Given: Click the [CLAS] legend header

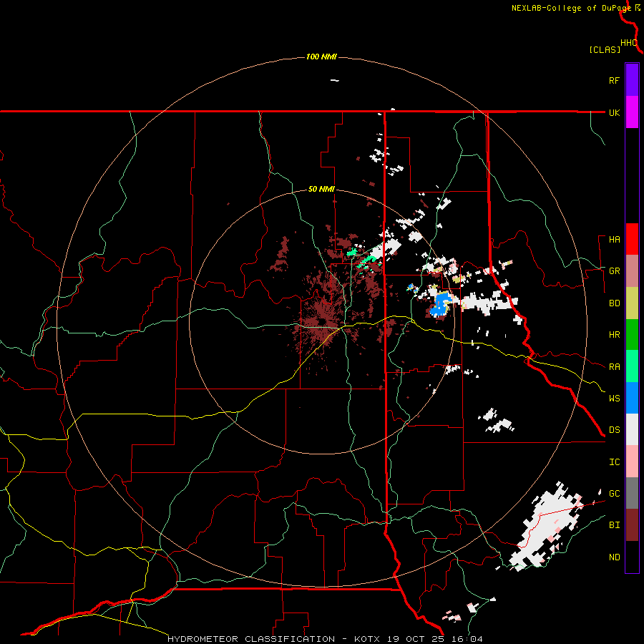Looking at the screenshot, I should coord(605,49).
